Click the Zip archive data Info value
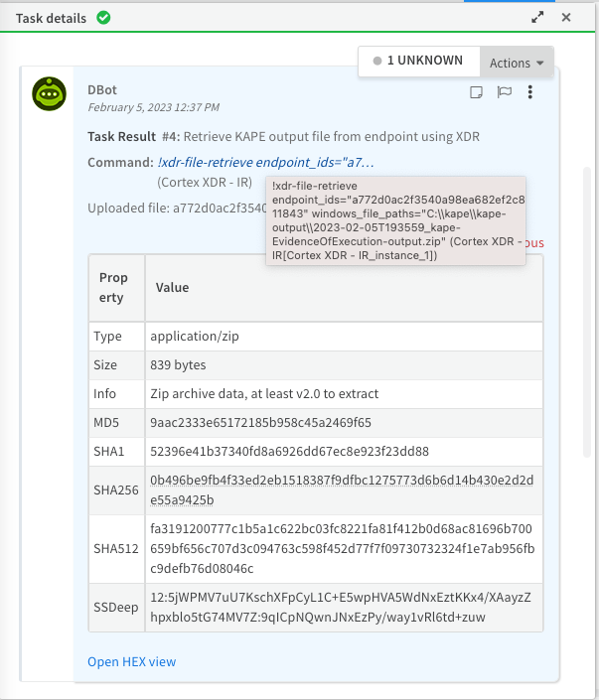The width and height of the screenshot is (599, 700). tap(264, 394)
